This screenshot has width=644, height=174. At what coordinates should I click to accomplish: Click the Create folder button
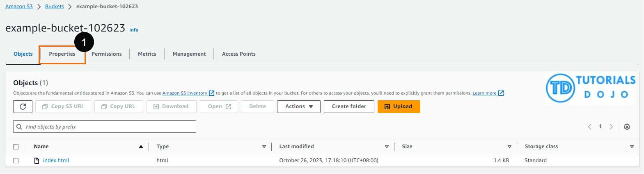[x=349, y=106]
